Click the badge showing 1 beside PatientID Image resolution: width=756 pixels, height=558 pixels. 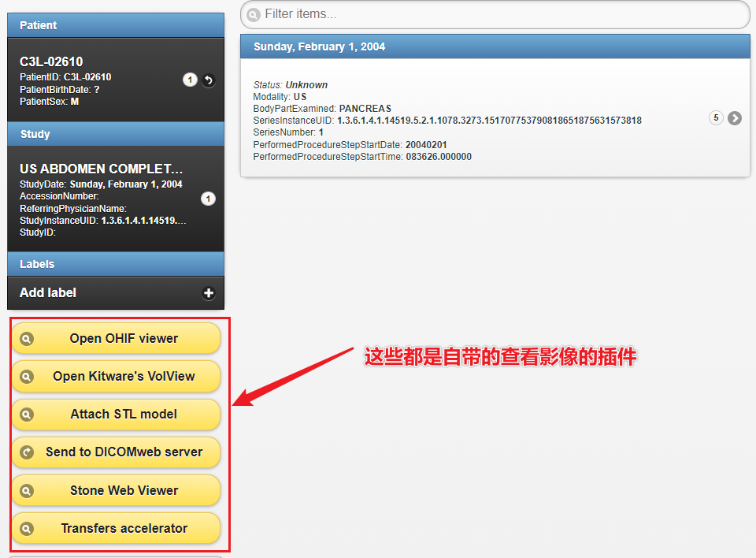pyautogui.click(x=190, y=80)
